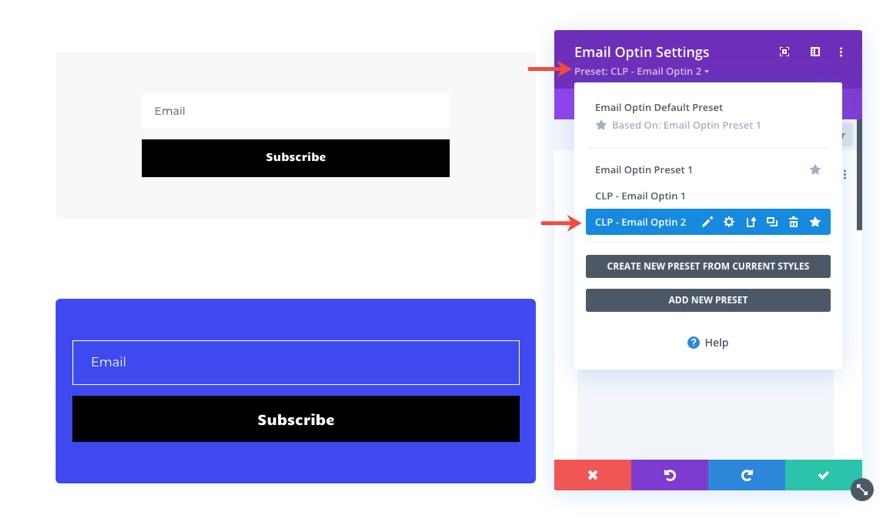880x529 pixels.
Task: Duplicate the CLP - Email Optin 2 preset
Action: click(772, 222)
